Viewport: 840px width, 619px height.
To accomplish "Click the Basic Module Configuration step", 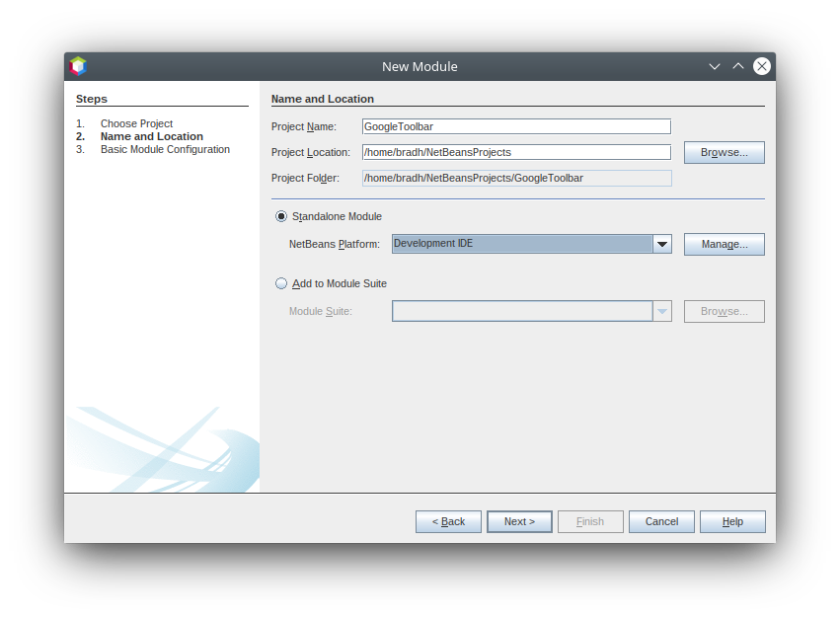I will [165, 149].
